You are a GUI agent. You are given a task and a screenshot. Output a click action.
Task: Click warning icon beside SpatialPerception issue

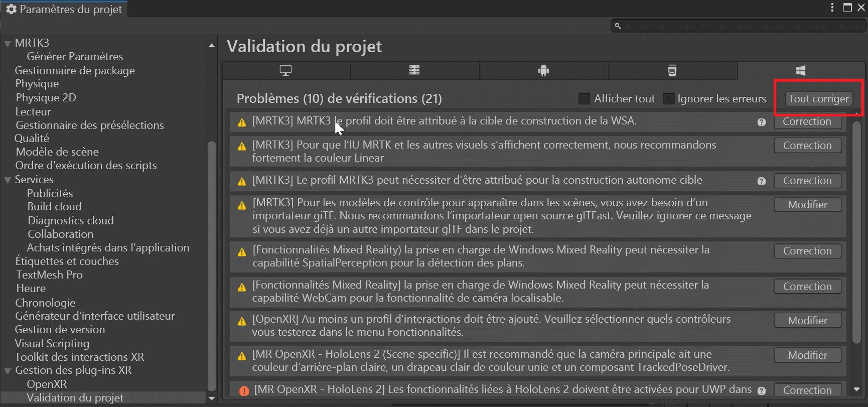(242, 252)
